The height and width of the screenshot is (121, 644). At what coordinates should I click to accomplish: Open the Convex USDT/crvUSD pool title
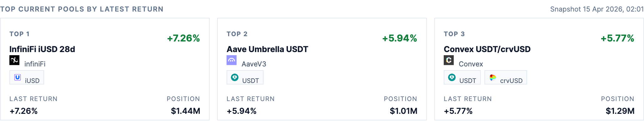point(487,49)
